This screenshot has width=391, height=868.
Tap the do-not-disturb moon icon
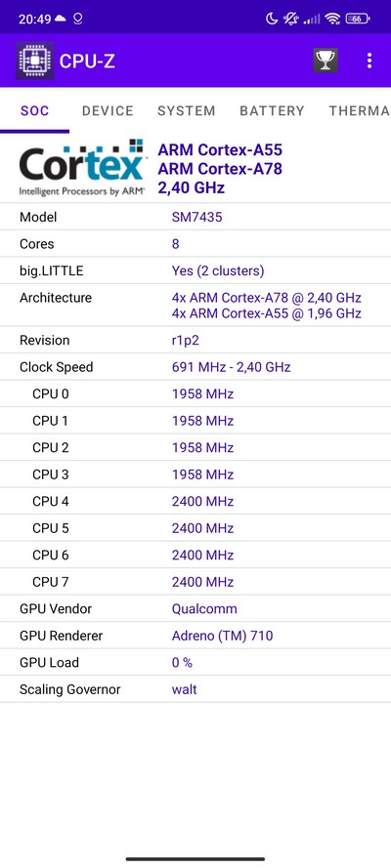pyautogui.click(x=272, y=19)
